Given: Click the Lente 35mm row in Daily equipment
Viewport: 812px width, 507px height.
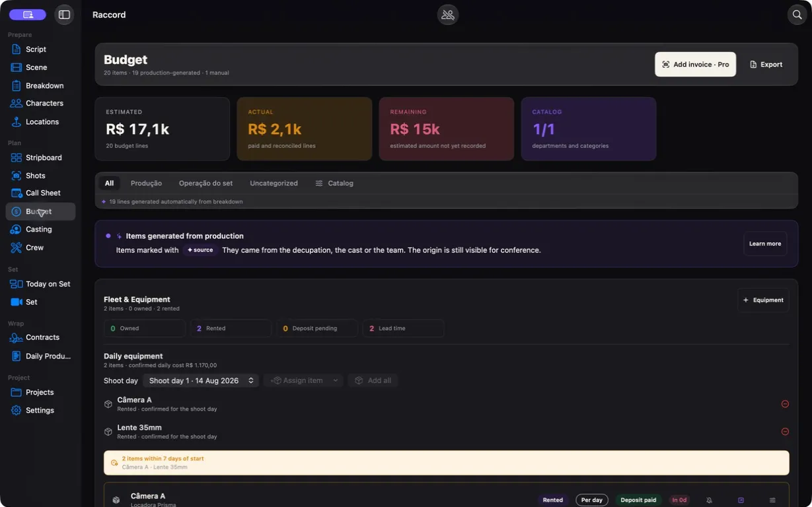Looking at the screenshot, I should tap(447, 432).
